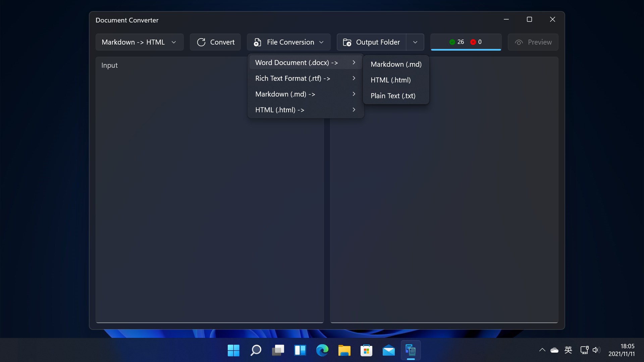
Task: Open Markdown -> HTML conversion dropdown
Action: pyautogui.click(x=139, y=42)
